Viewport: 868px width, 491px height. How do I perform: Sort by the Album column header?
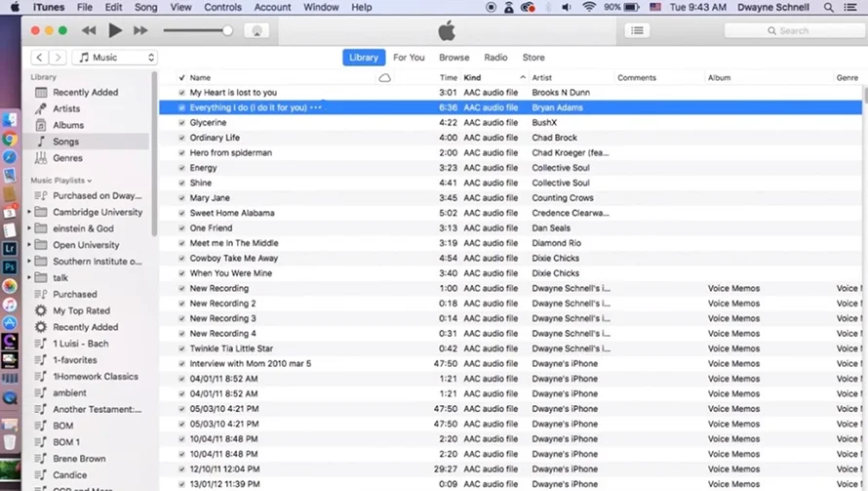click(719, 77)
